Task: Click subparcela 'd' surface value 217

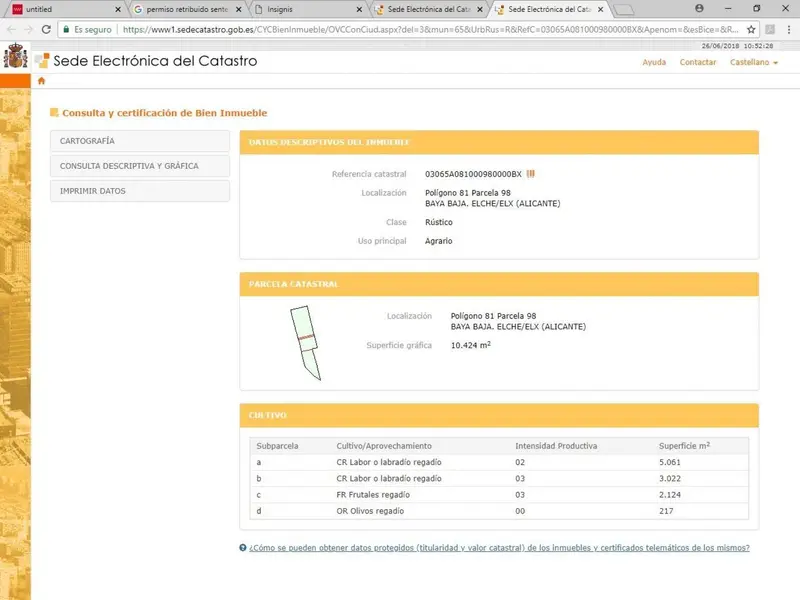Action: coord(666,511)
